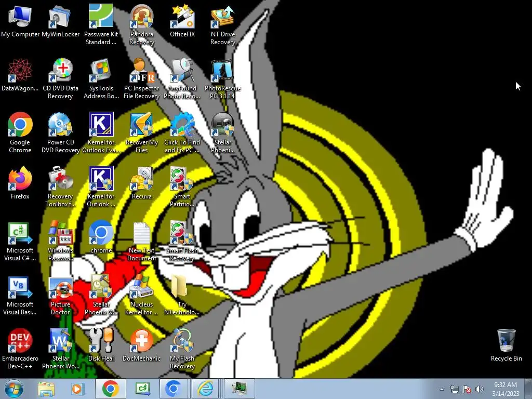Select the Stellar Phoenix Word shortcut
The image size is (532, 399).
pos(60,349)
